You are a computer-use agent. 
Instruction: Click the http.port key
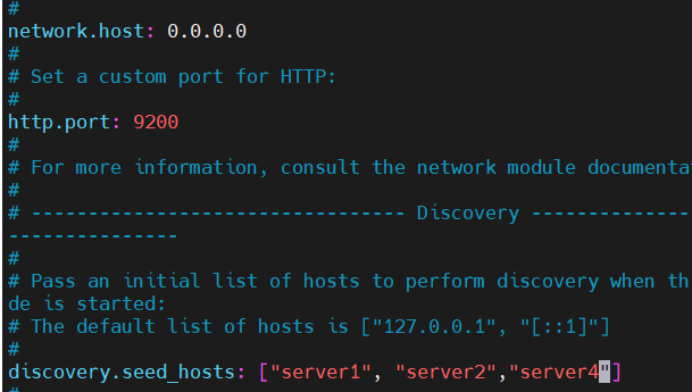click(59, 122)
